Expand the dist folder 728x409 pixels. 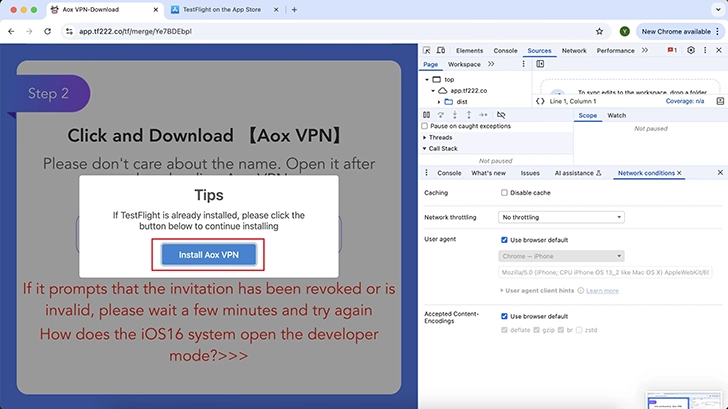click(439, 102)
